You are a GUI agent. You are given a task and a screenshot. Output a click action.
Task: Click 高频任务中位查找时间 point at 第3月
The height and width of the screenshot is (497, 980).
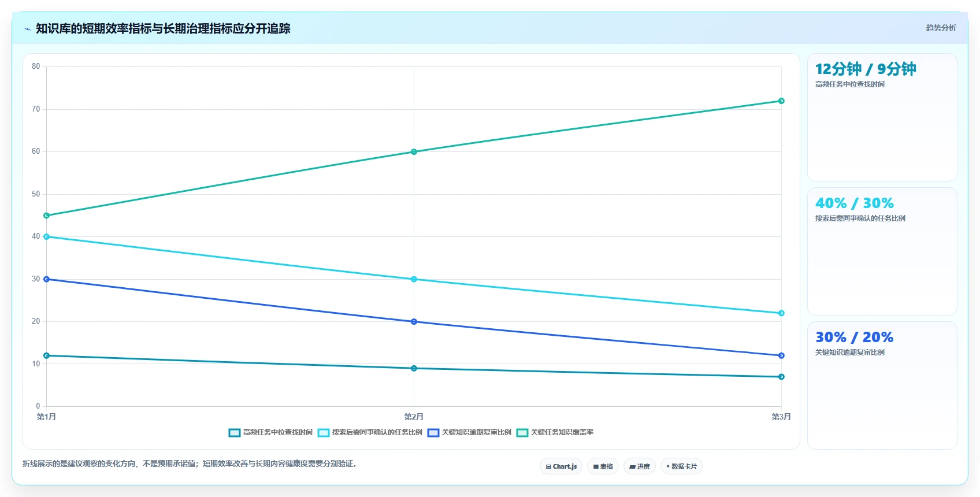[x=781, y=377]
